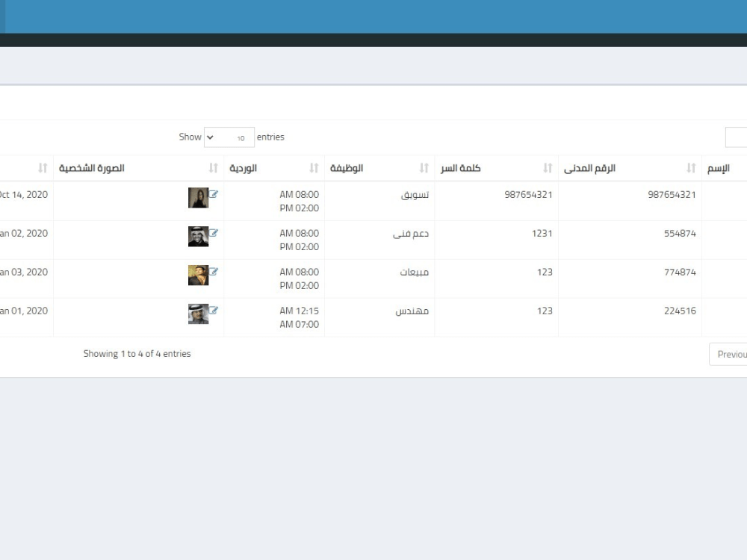This screenshot has width=747, height=560.
Task: Edit photo icon in مهندس row
Action: coord(214,311)
